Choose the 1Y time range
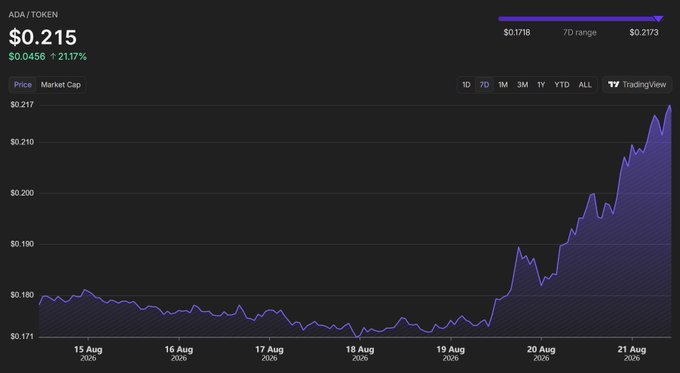 click(541, 85)
